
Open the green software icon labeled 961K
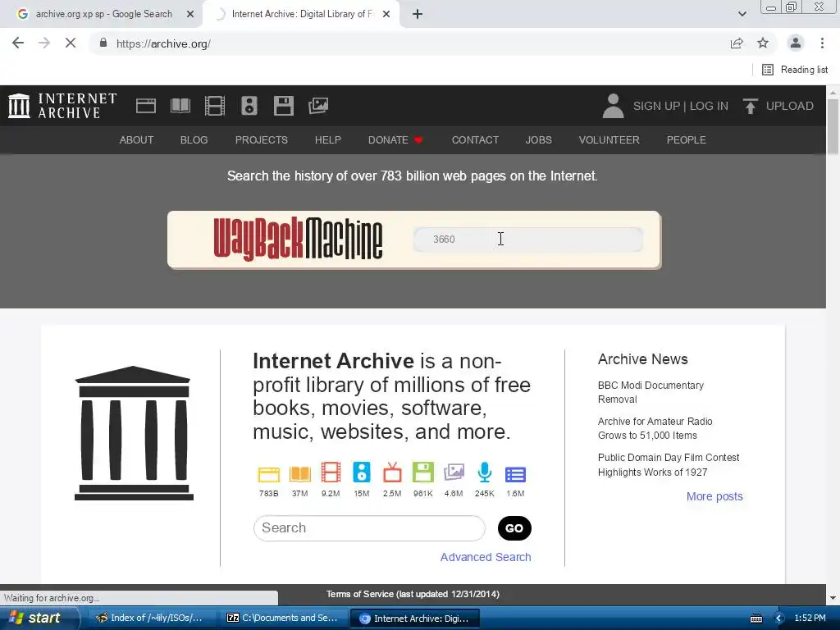(422, 473)
